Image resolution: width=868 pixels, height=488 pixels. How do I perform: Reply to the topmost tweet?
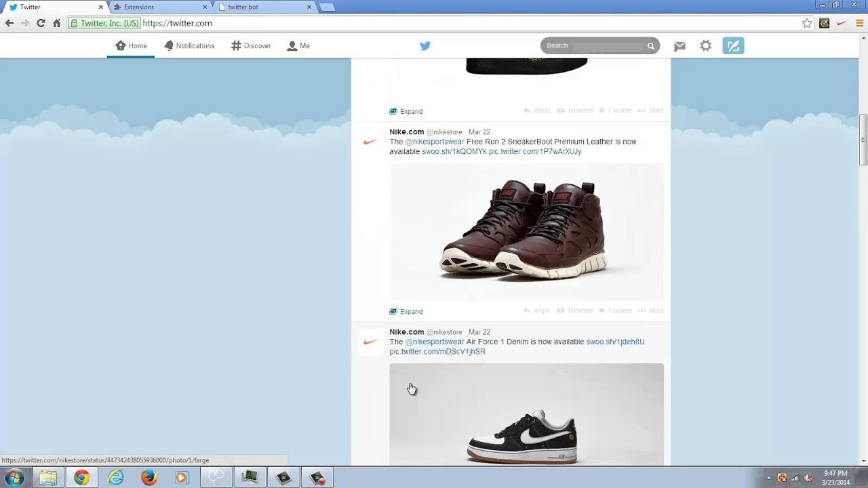[x=537, y=110]
